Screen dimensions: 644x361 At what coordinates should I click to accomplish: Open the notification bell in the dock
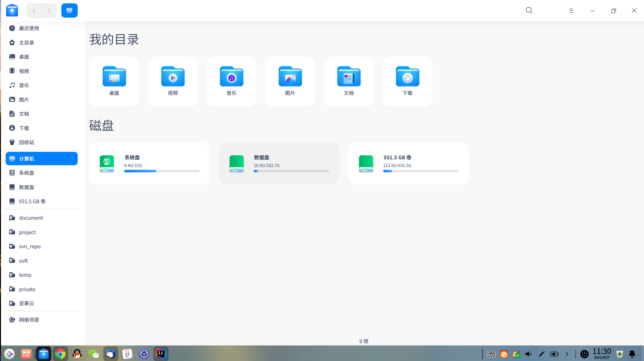(632, 354)
